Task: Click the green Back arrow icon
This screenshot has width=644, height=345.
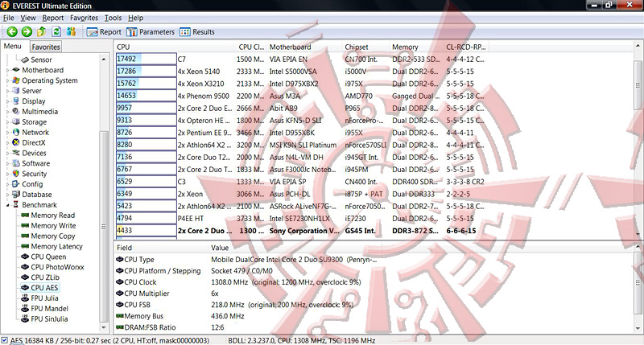Action: (12, 31)
